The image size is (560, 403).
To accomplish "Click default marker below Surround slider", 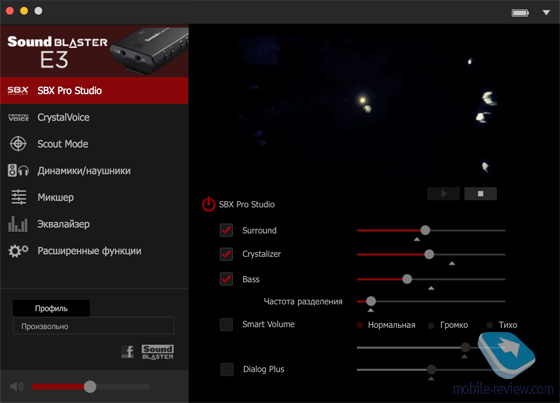I will click(x=417, y=239).
